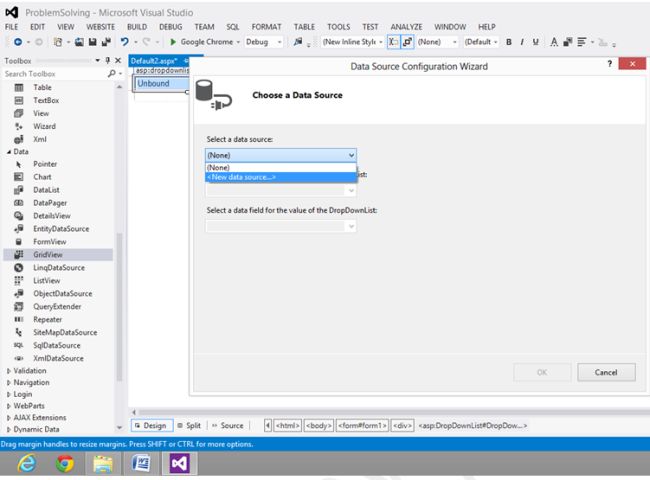650x480 pixels.
Task: Click the foreground color A icon
Action: pyautogui.click(x=554, y=42)
